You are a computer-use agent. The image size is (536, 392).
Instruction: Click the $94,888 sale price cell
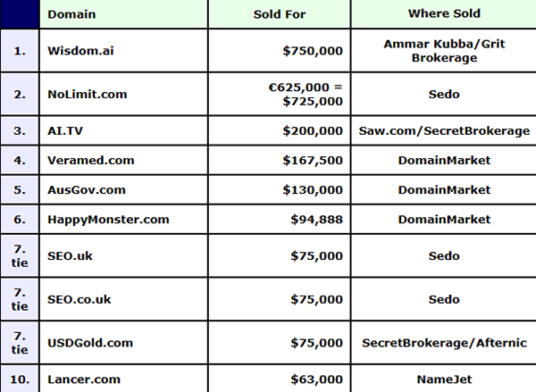point(316,219)
